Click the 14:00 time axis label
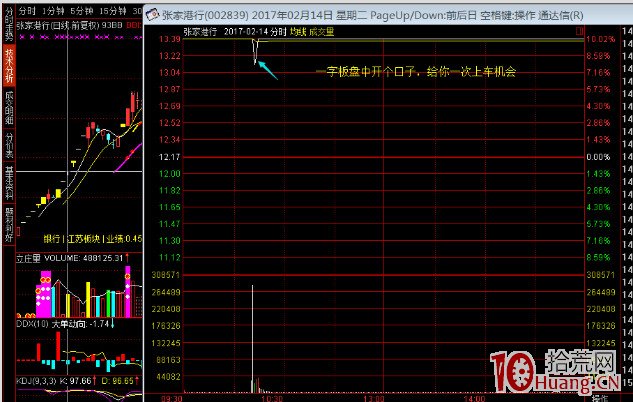Image resolution: width=633 pixels, height=402 pixels. click(475, 399)
